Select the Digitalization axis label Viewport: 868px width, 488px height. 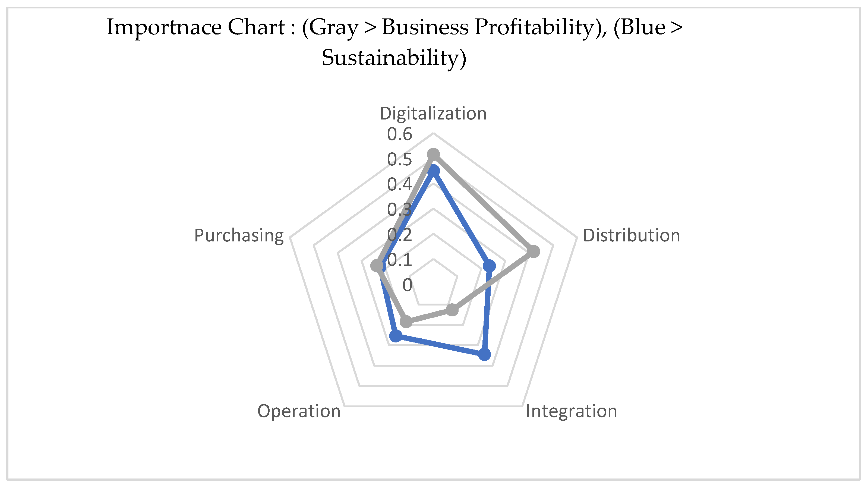pyautogui.click(x=433, y=114)
